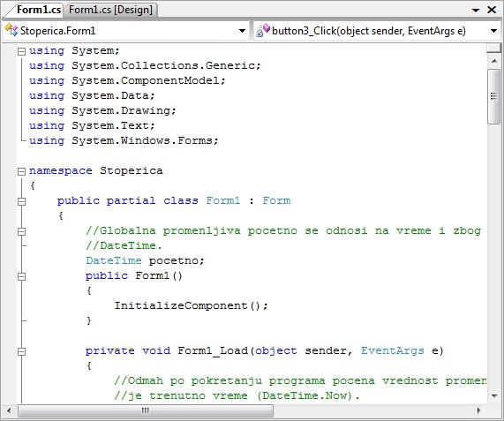Collapse the Form1_Load method block
Viewport: 504px width, 421px height.
[21, 351]
